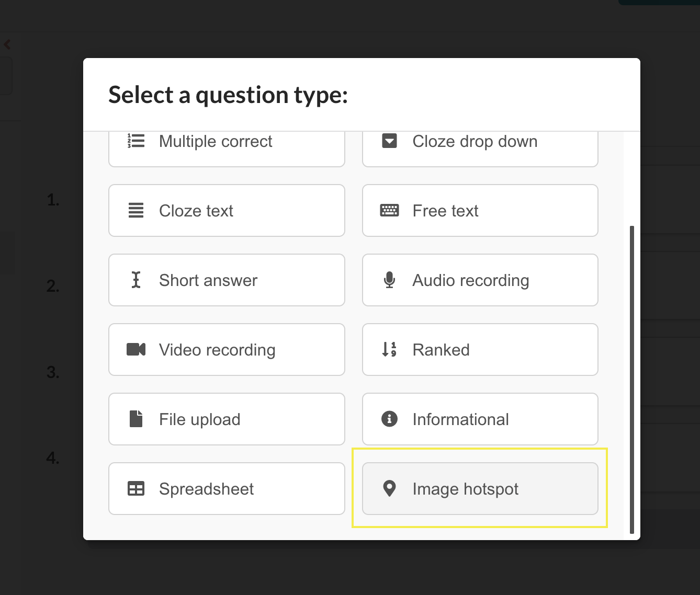700x595 pixels.
Task: Click the File upload document icon
Action: [136, 419]
